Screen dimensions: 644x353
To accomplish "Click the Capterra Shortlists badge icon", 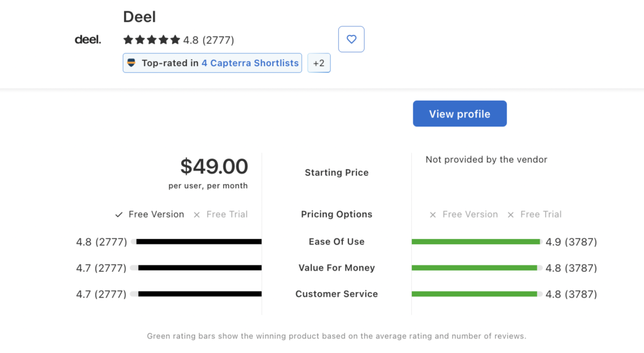I will coord(131,63).
